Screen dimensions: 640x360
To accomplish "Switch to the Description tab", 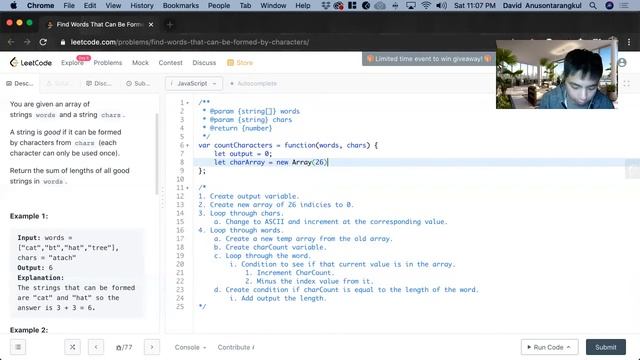I will click(20, 83).
